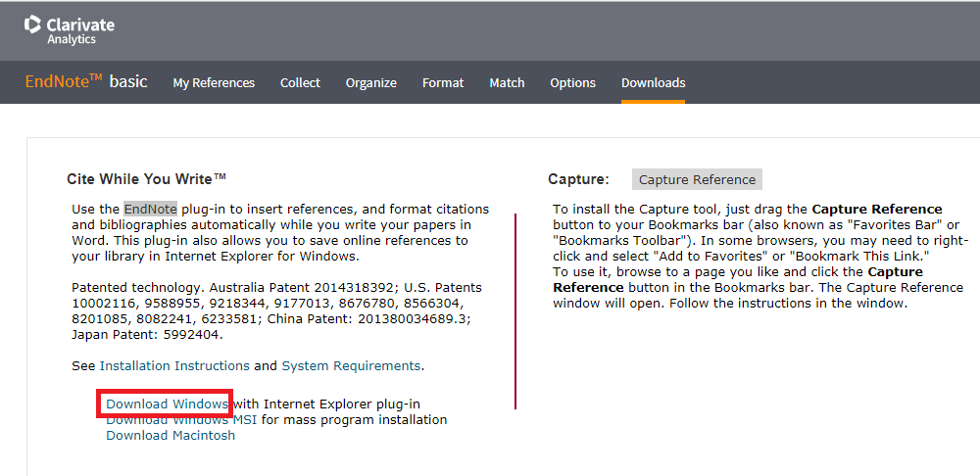Select the Format tab

(x=443, y=82)
